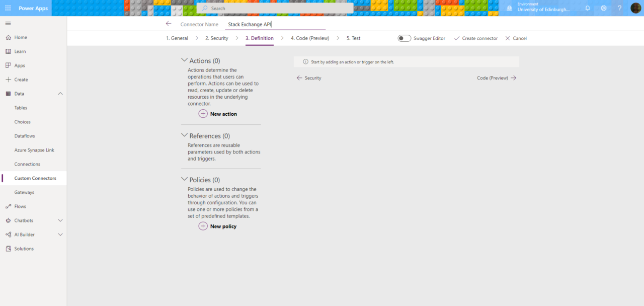Collapse the left navigation hamburger menu
This screenshot has height=306, width=644.
[8, 23]
